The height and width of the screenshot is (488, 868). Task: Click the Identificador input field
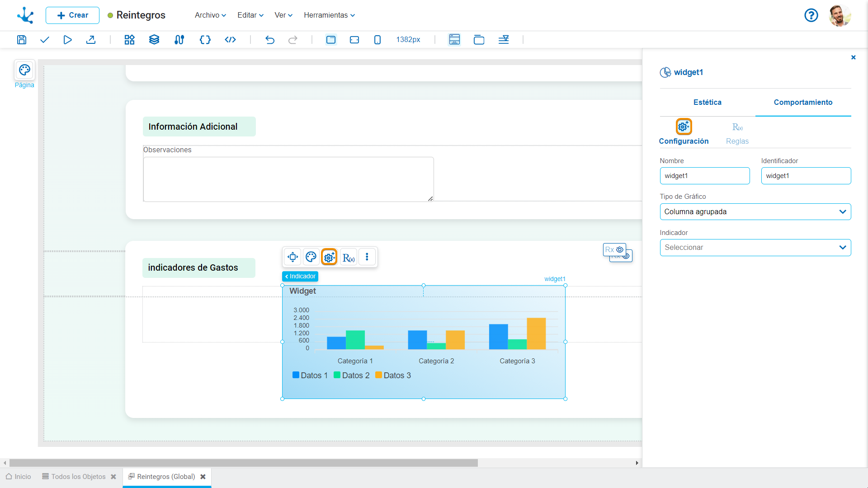806,176
